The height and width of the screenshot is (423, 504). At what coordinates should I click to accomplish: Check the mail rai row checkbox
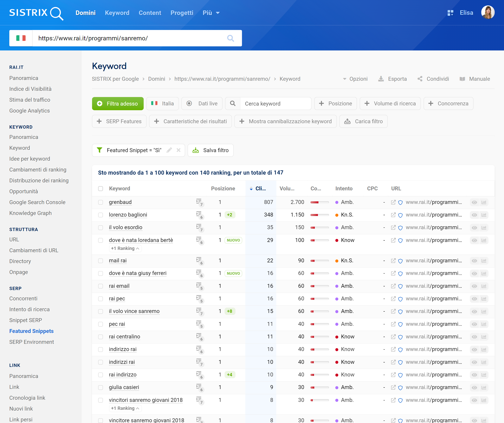pos(101,261)
